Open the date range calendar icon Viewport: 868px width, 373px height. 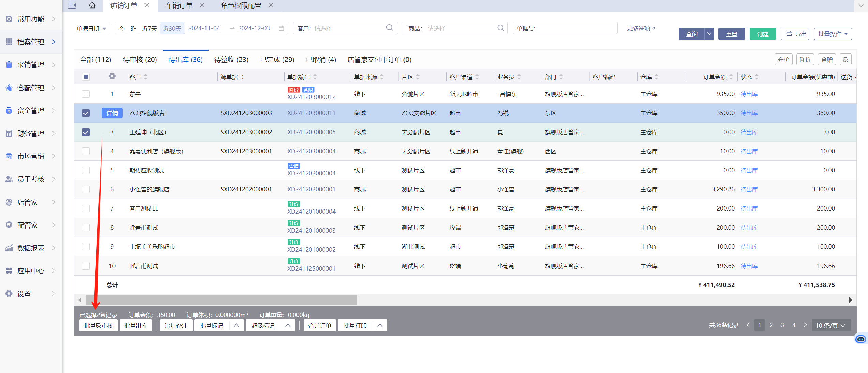pos(281,28)
